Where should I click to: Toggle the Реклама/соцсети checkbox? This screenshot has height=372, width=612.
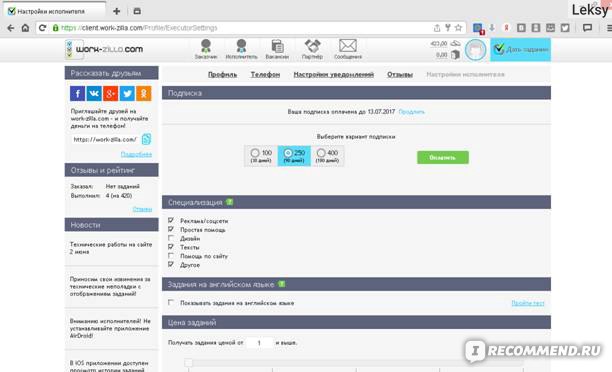tap(171, 221)
